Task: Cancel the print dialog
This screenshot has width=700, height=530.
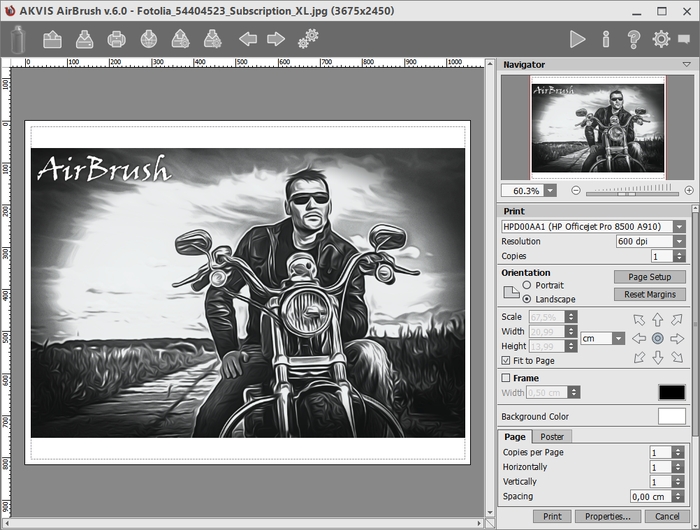Action: (667, 516)
